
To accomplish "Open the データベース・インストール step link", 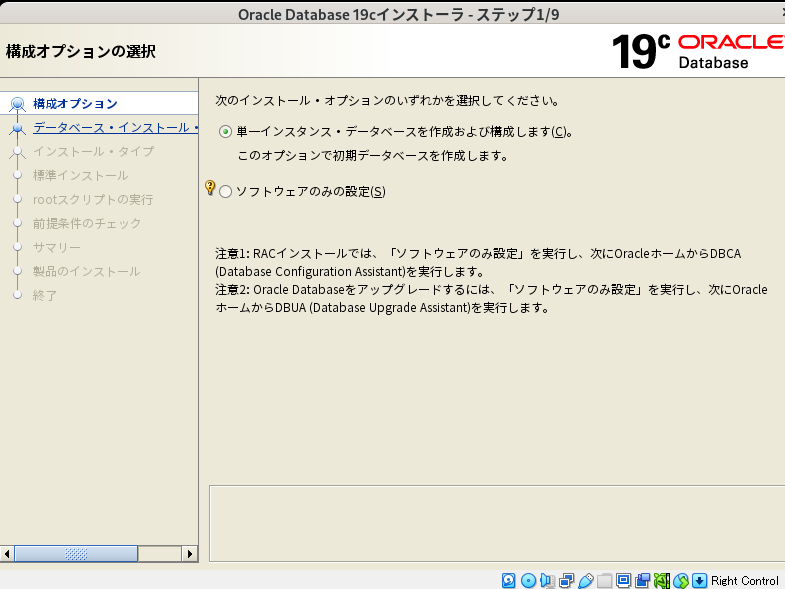I will coord(115,128).
